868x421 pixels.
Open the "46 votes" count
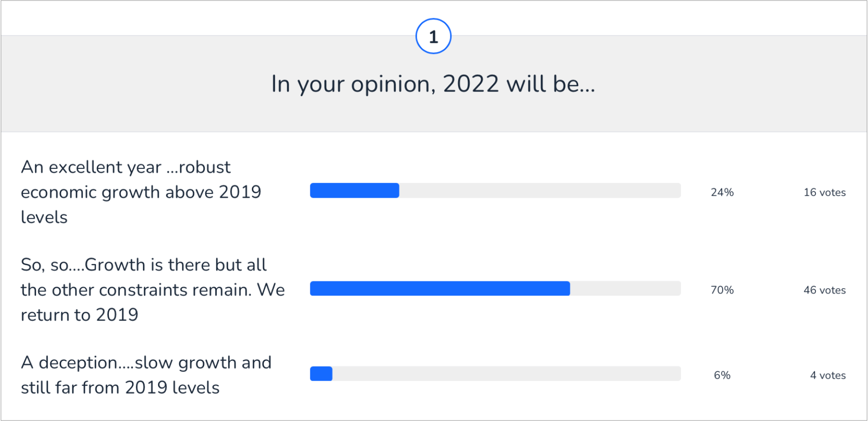[x=824, y=290]
